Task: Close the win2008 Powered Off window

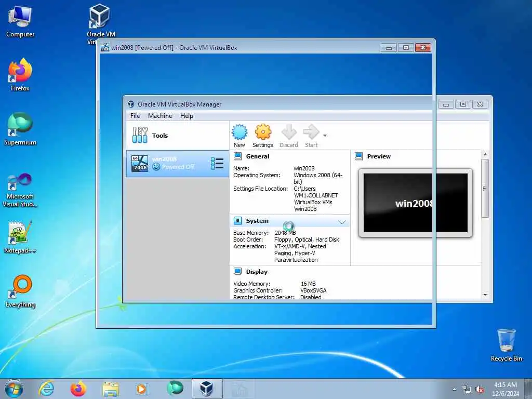Action: pyautogui.click(x=423, y=48)
